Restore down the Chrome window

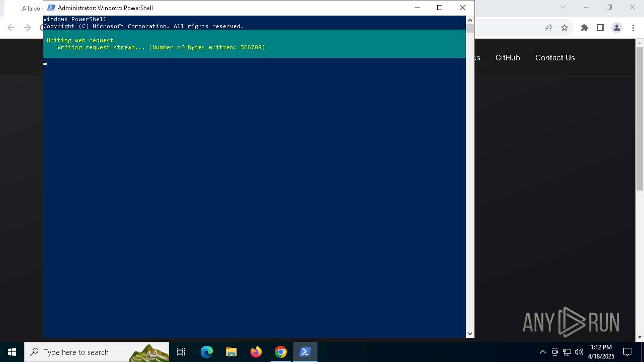point(609,7)
